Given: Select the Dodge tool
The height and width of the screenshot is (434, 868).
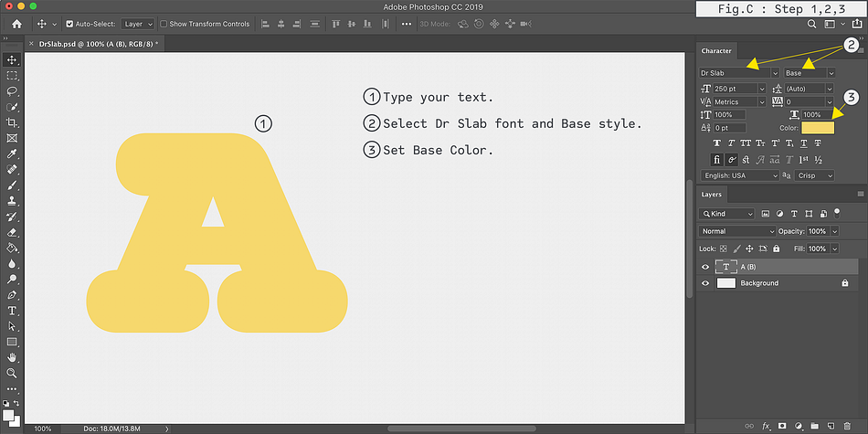Looking at the screenshot, I should click(12, 279).
